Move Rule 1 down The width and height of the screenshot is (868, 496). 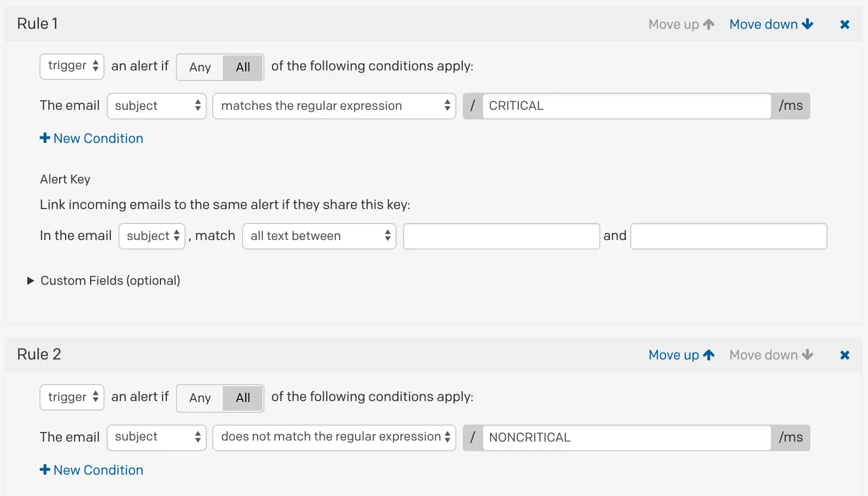point(771,25)
